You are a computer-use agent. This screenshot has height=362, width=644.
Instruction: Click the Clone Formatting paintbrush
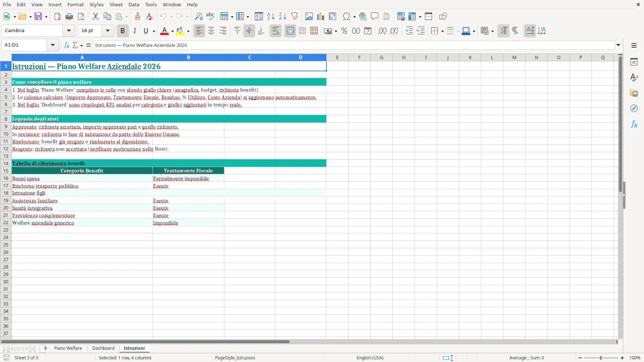coord(138,17)
